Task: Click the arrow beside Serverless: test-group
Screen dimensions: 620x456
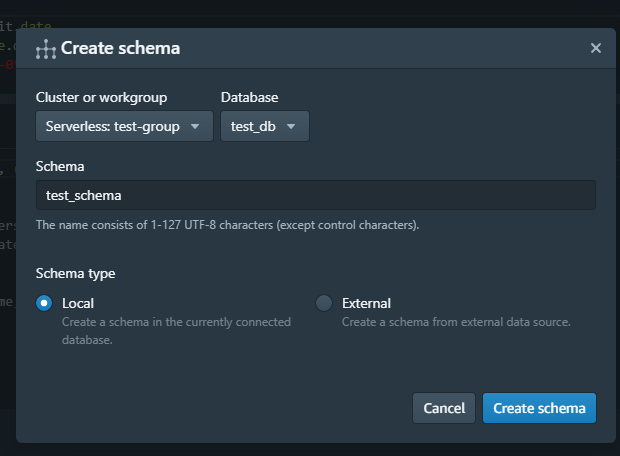Action: pos(196,127)
